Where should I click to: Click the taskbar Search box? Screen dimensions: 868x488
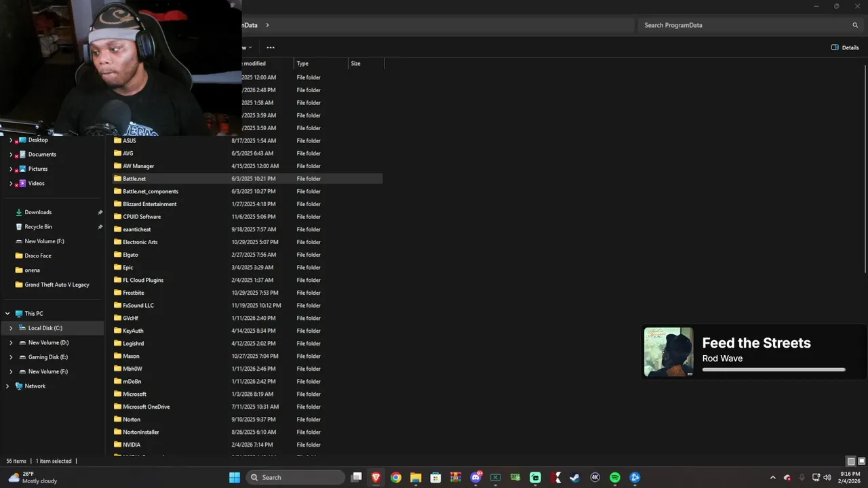click(295, 477)
